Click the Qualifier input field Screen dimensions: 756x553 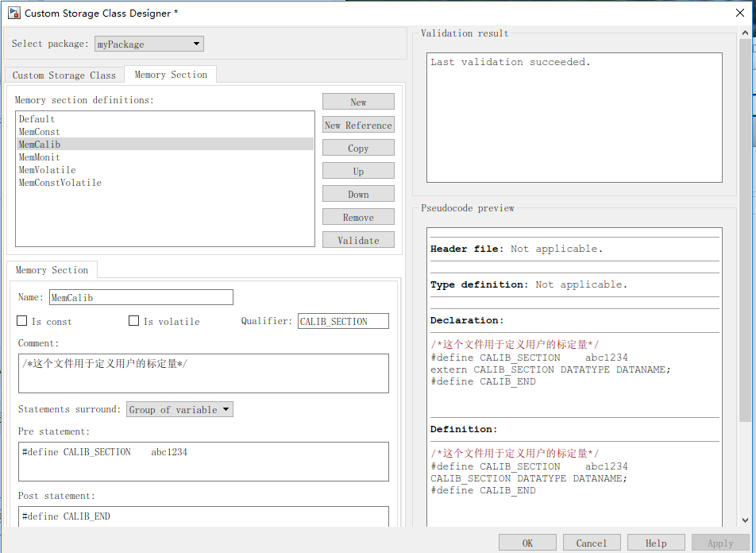click(x=343, y=321)
